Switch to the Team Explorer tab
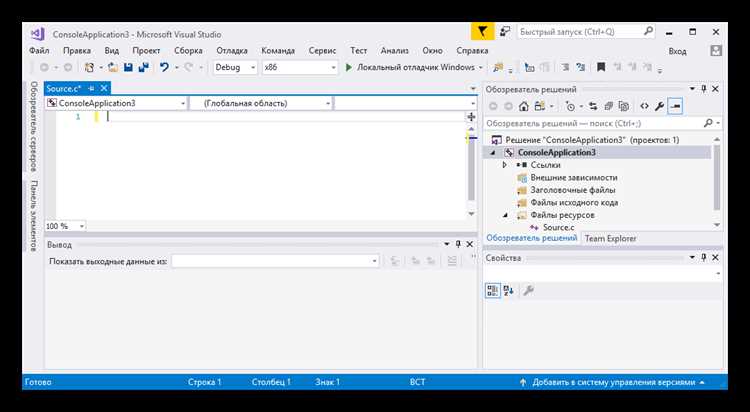750x412 pixels. pos(610,238)
